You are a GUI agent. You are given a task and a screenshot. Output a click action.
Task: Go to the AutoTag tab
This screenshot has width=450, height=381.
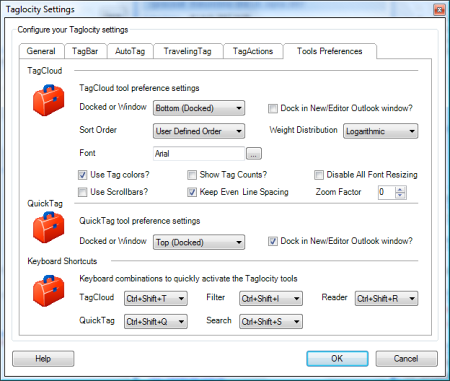tap(130, 51)
